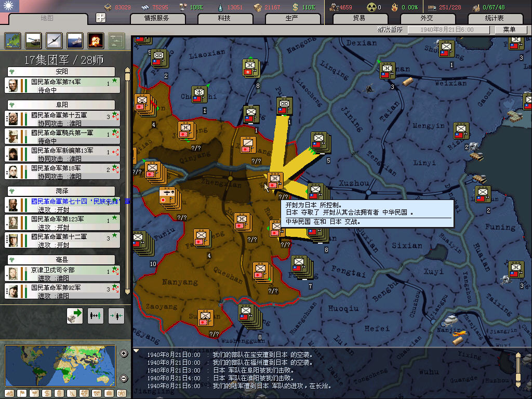The width and height of the screenshot is (532, 399).
Task: Zoom in using the minimap plus button
Action: (x=124, y=354)
